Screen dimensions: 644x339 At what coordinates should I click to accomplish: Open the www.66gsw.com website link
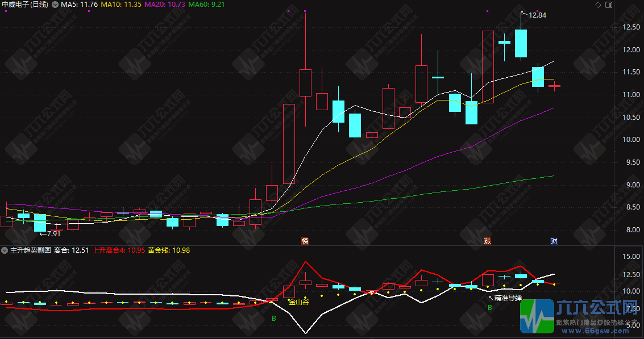click(x=595, y=331)
